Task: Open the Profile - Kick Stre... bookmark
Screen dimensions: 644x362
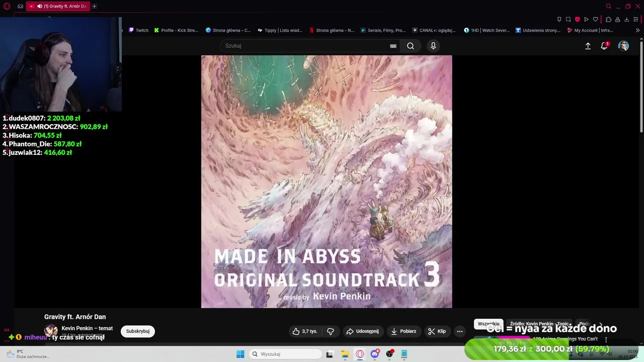Action: [176, 30]
